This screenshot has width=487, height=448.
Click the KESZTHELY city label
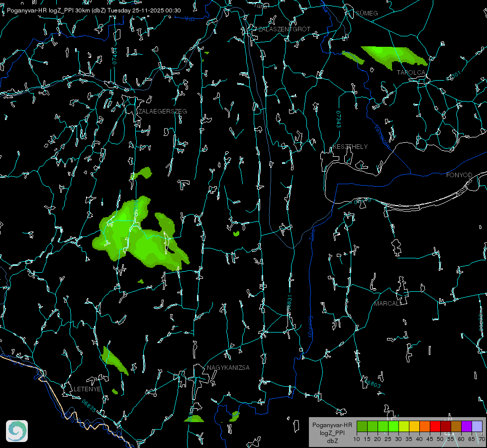(350, 147)
